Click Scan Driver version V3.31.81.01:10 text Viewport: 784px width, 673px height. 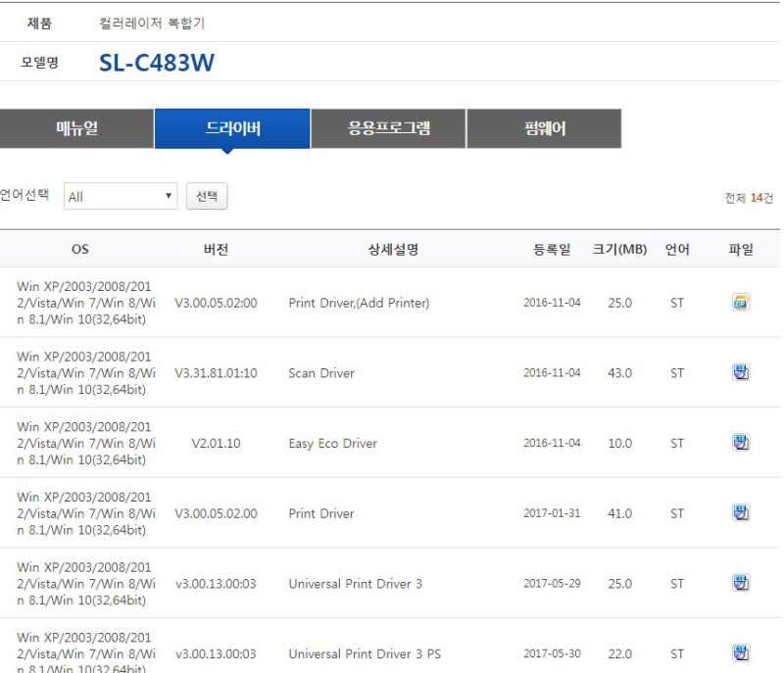(217, 372)
